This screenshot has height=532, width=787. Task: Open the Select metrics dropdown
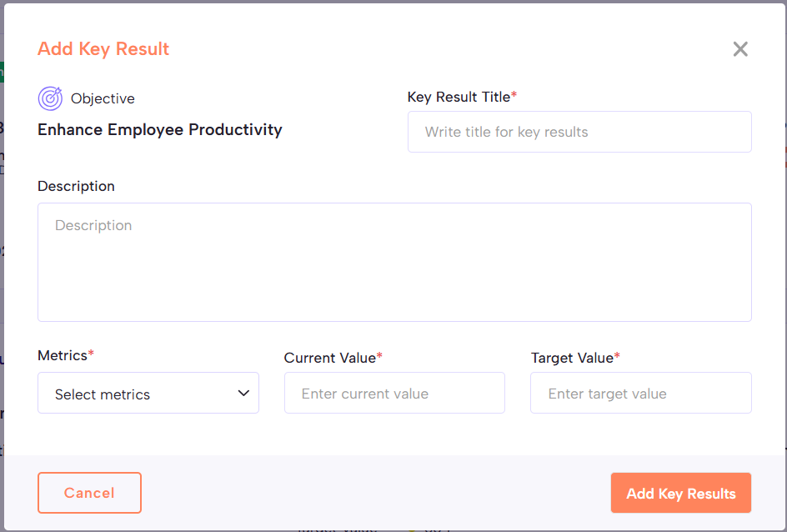click(x=148, y=393)
